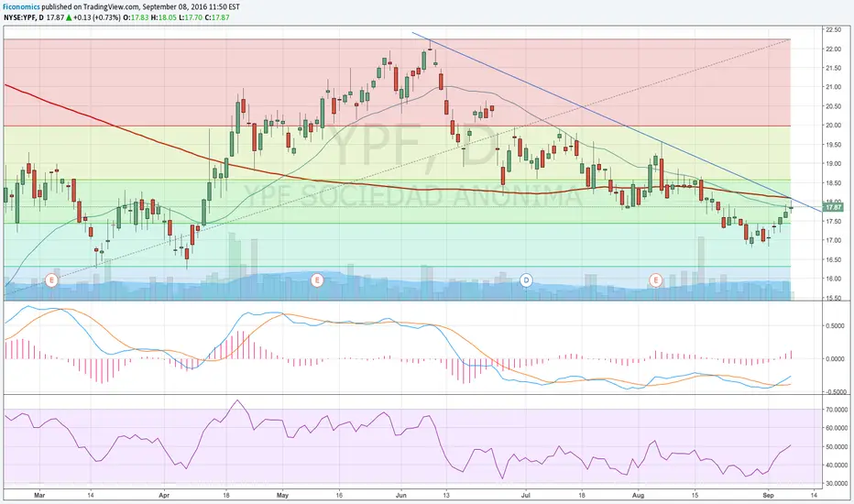Click the 21.00 price axis label

pos(833,87)
